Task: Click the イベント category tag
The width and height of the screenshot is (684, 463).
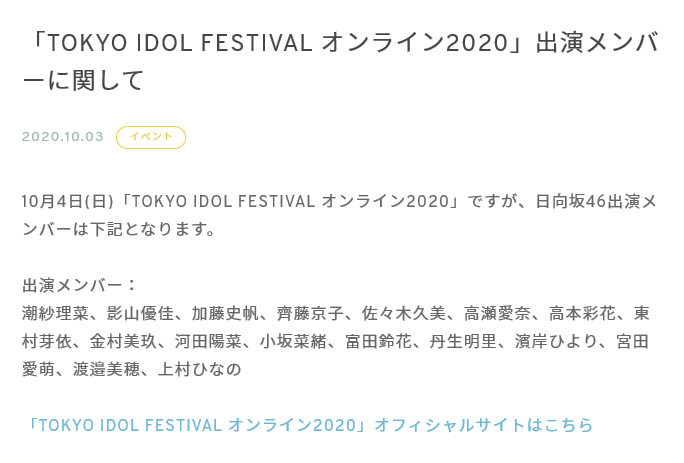Action: click(x=151, y=137)
